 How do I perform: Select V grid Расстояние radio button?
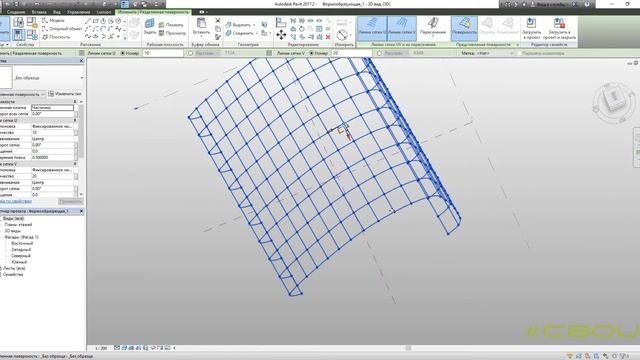tap(379, 53)
